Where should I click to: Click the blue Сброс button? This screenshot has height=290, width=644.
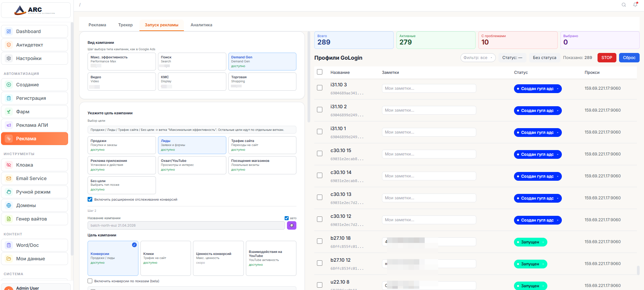(x=629, y=58)
